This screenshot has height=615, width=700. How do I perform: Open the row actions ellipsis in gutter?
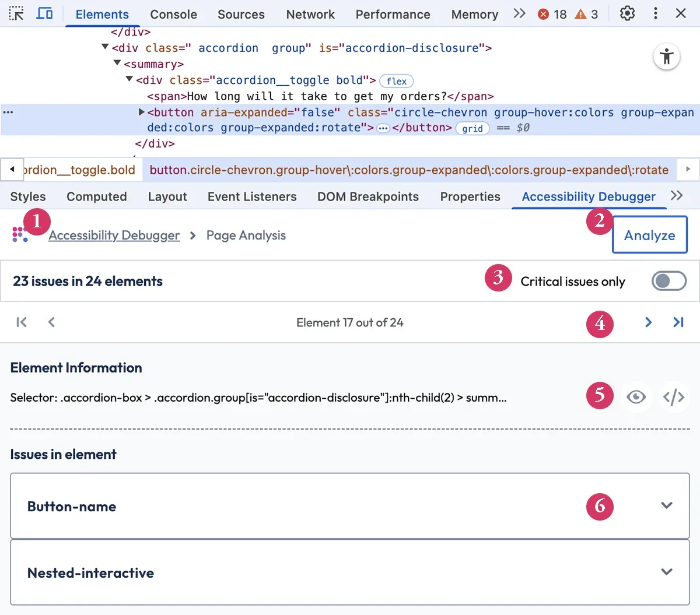(x=8, y=112)
